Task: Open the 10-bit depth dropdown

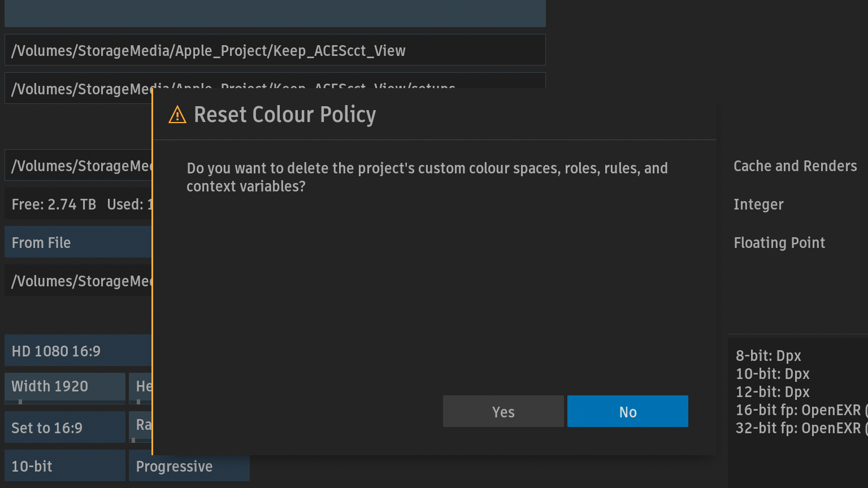Action: point(65,466)
